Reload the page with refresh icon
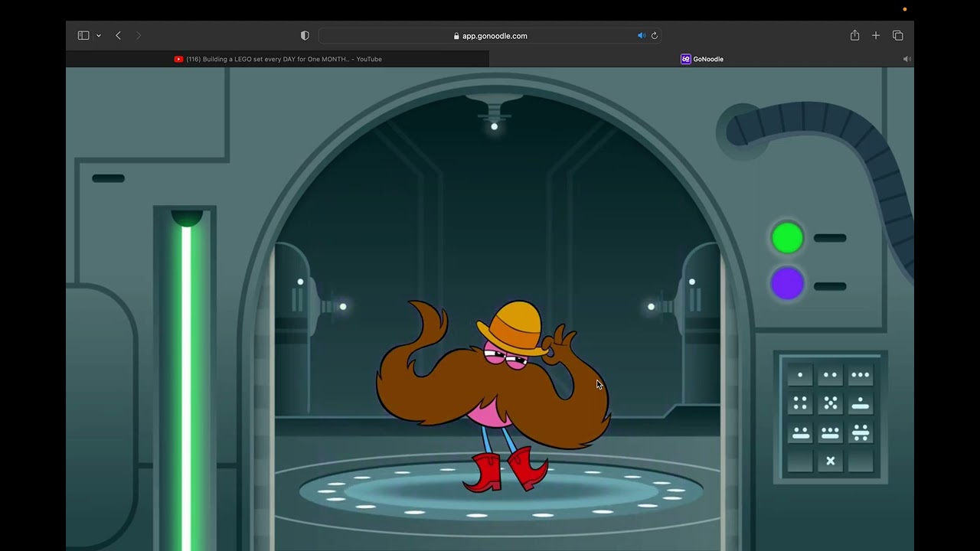This screenshot has width=980, height=551. [x=655, y=35]
